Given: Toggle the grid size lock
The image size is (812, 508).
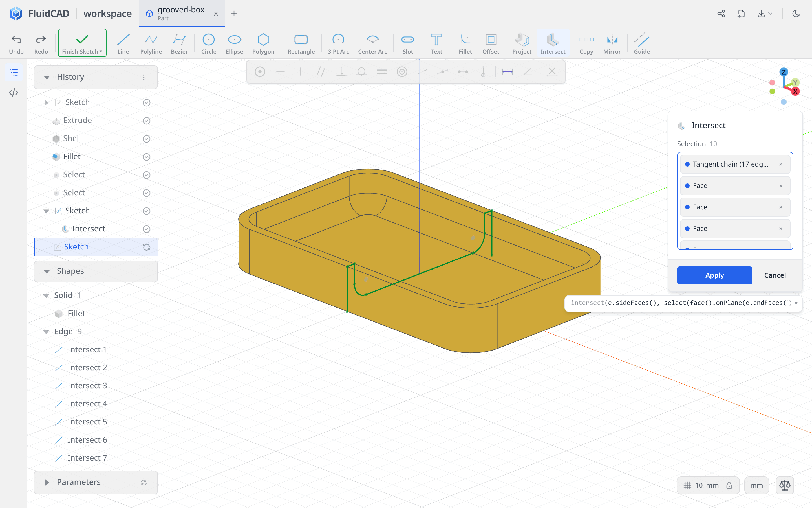Looking at the screenshot, I should (x=729, y=485).
